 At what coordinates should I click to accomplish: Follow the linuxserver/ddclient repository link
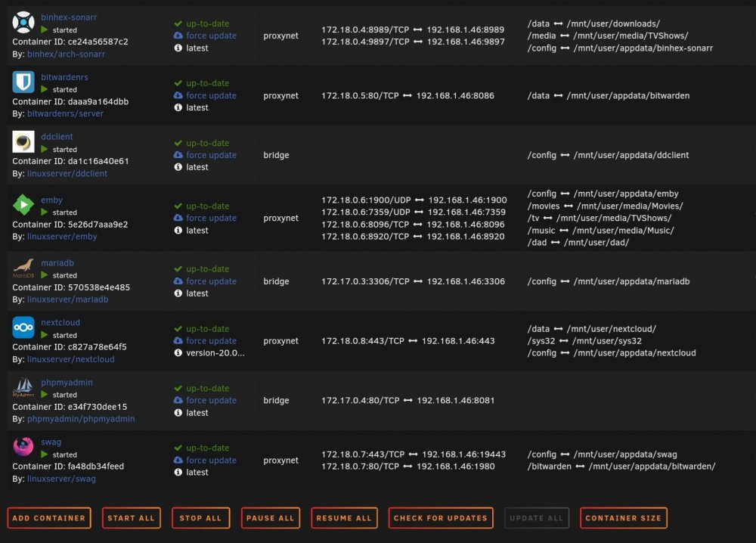[x=67, y=174]
